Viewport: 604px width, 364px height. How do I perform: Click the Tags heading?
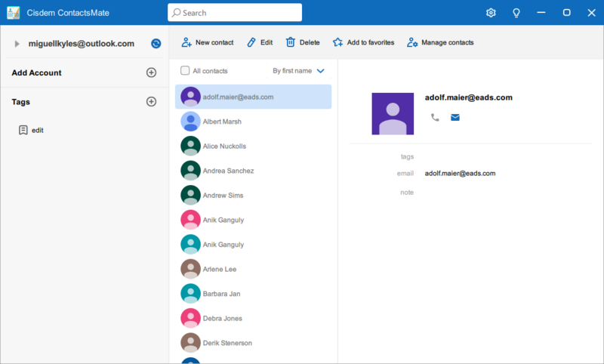[21, 102]
